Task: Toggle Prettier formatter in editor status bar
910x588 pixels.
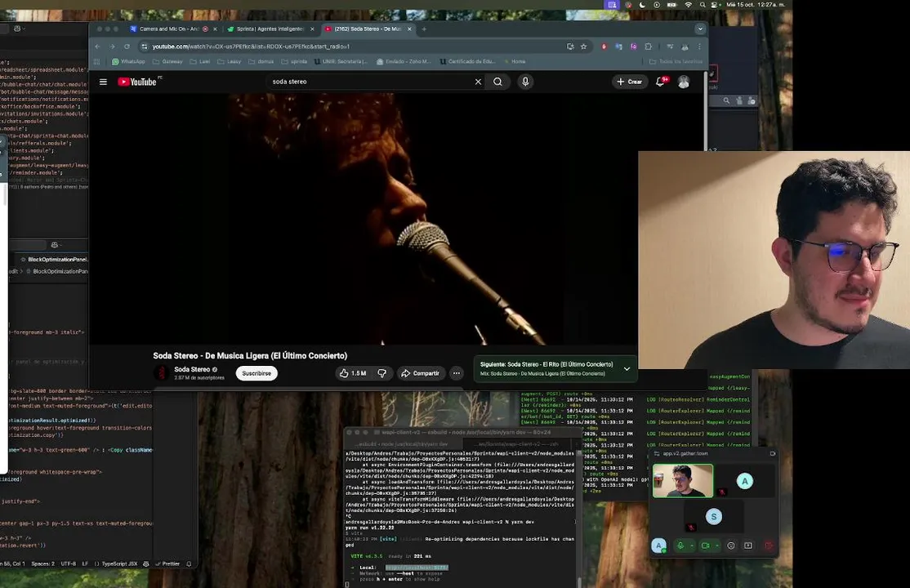Action: click(167, 563)
